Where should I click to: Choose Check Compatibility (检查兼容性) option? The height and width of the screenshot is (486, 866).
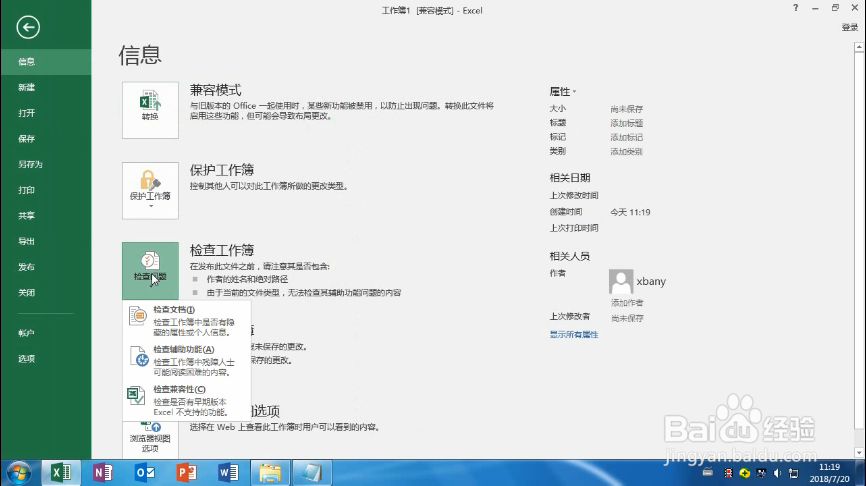point(187,400)
